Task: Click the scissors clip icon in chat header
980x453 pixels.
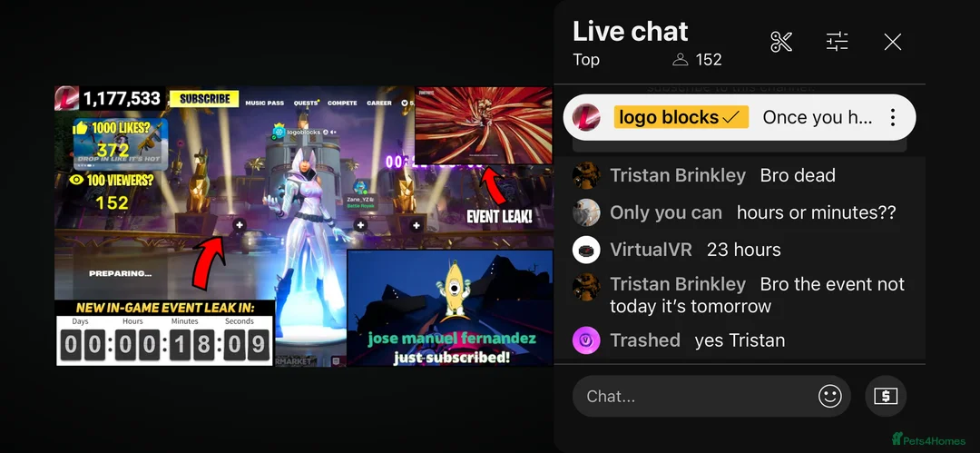Action: pyautogui.click(x=781, y=42)
